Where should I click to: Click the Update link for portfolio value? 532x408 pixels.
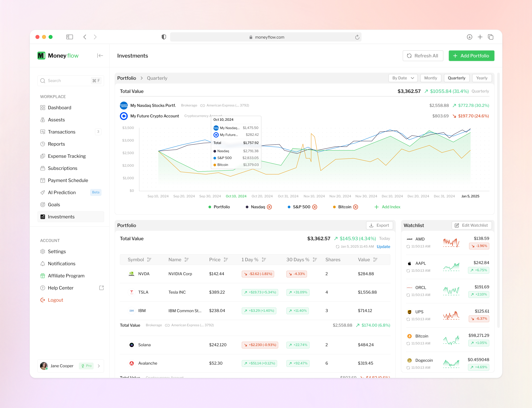point(383,247)
